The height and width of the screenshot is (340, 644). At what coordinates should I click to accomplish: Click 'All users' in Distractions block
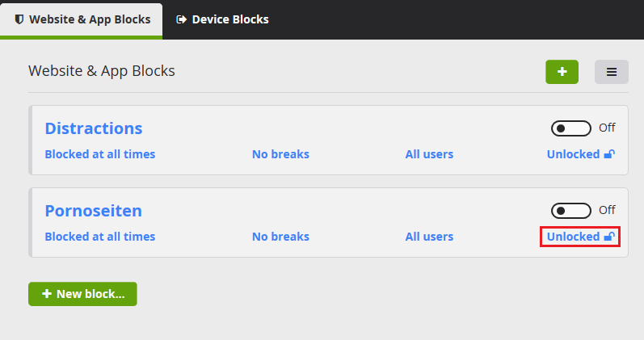[429, 154]
